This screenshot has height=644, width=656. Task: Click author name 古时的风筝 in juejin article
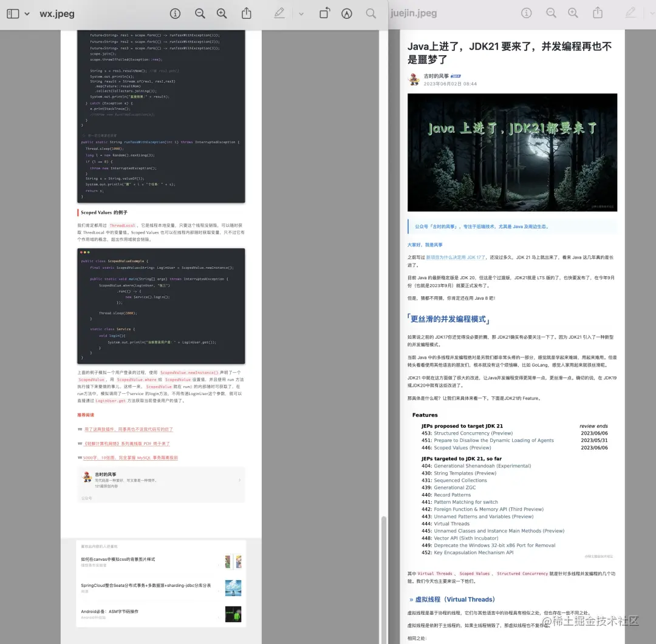(x=436, y=76)
